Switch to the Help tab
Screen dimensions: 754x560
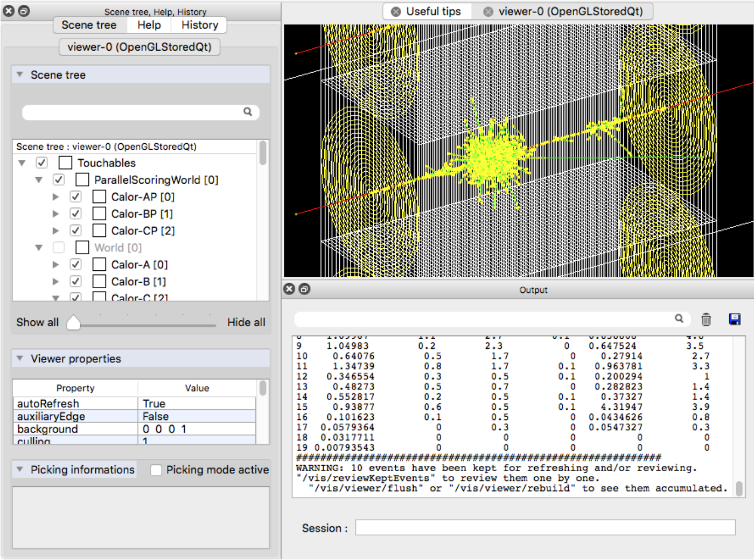[149, 25]
